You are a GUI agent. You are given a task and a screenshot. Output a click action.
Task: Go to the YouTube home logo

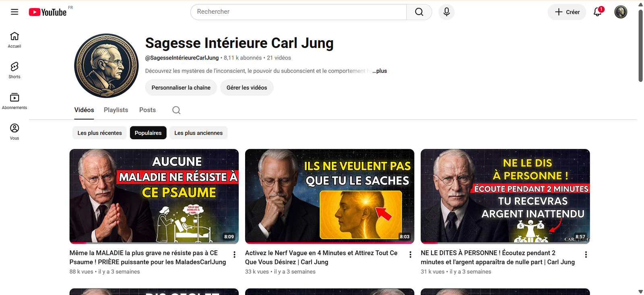click(48, 12)
